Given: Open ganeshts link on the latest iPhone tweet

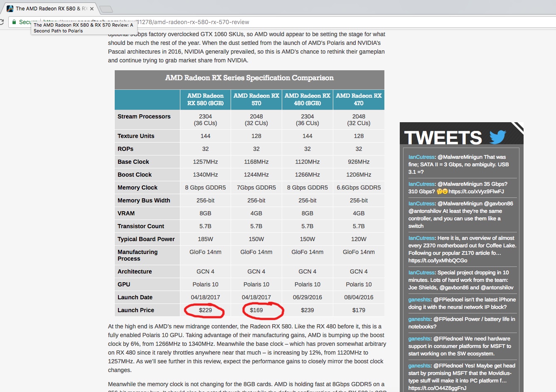Looking at the screenshot, I should (x=419, y=300).
